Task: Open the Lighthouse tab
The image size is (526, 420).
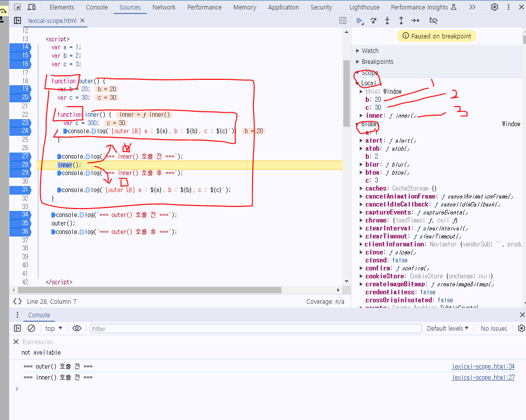Action: click(x=364, y=7)
